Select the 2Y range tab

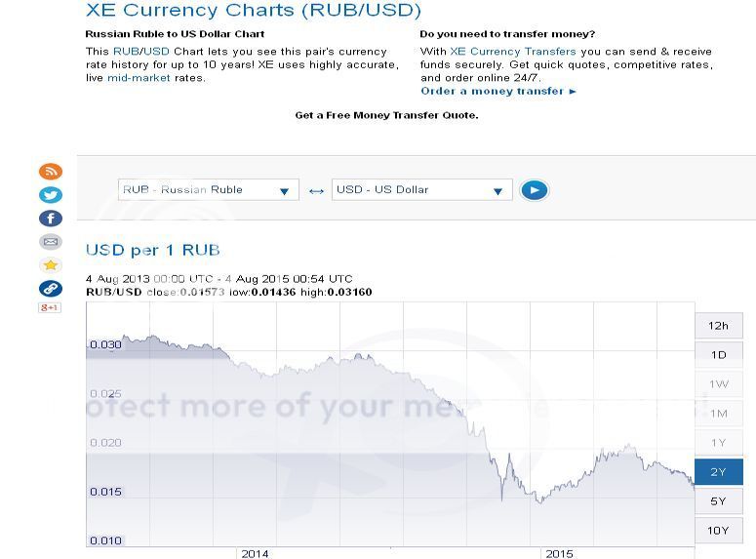718,472
